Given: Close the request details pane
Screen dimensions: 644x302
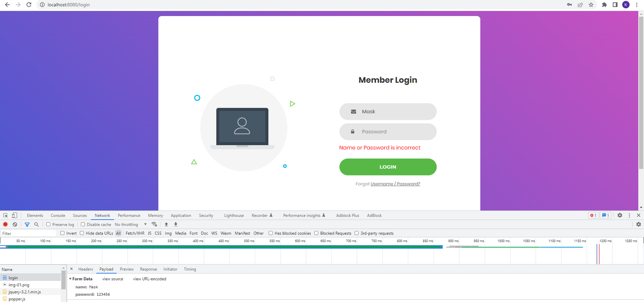Looking at the screenshot, I should point(71,269).
